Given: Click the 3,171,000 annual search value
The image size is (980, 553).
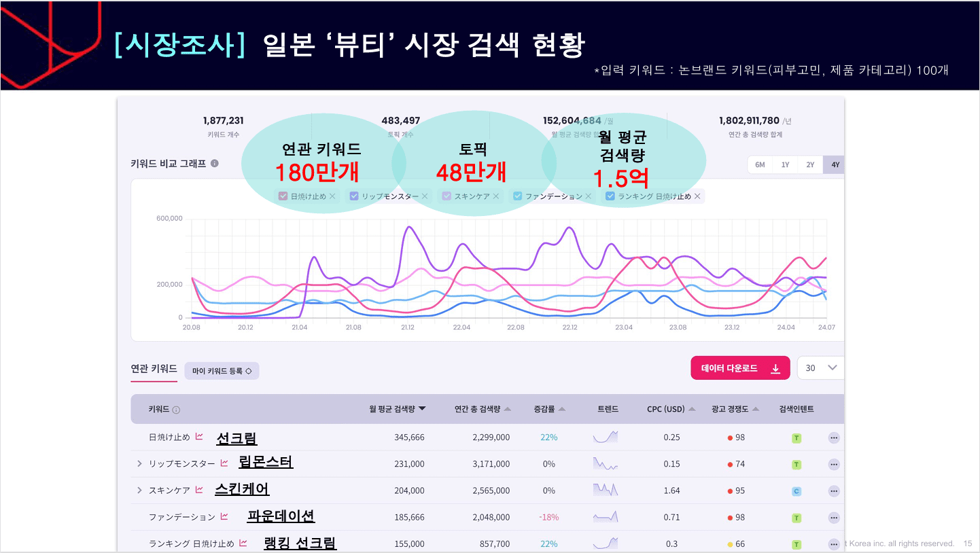Looking at the screenshot, I should (491, 464).
